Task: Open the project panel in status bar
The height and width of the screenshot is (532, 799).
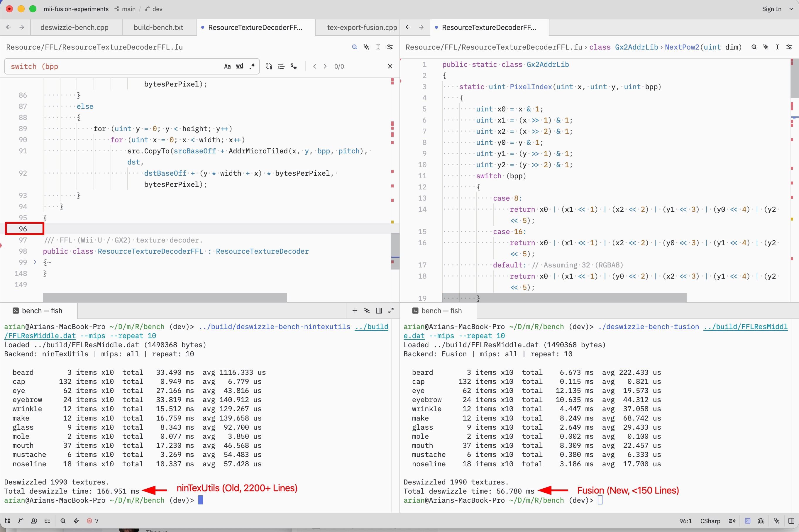Action: coord(7,521)
